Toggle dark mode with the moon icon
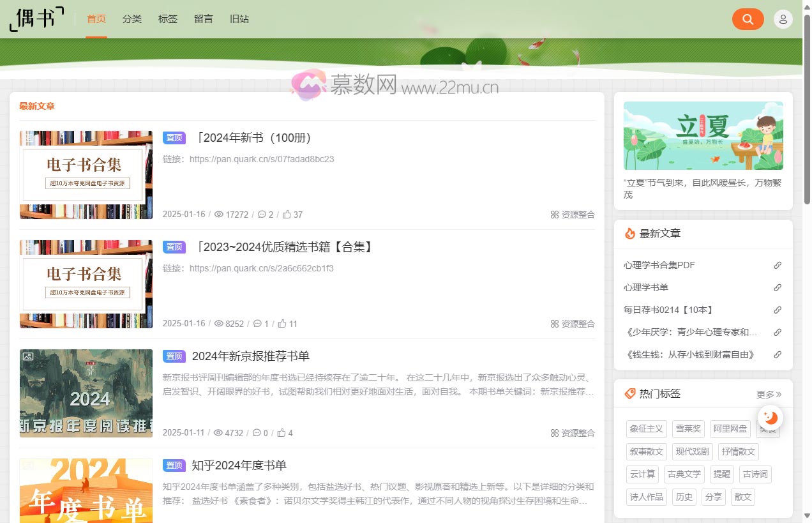This screenshot has width=812, height=523. (x=770, y=417)
